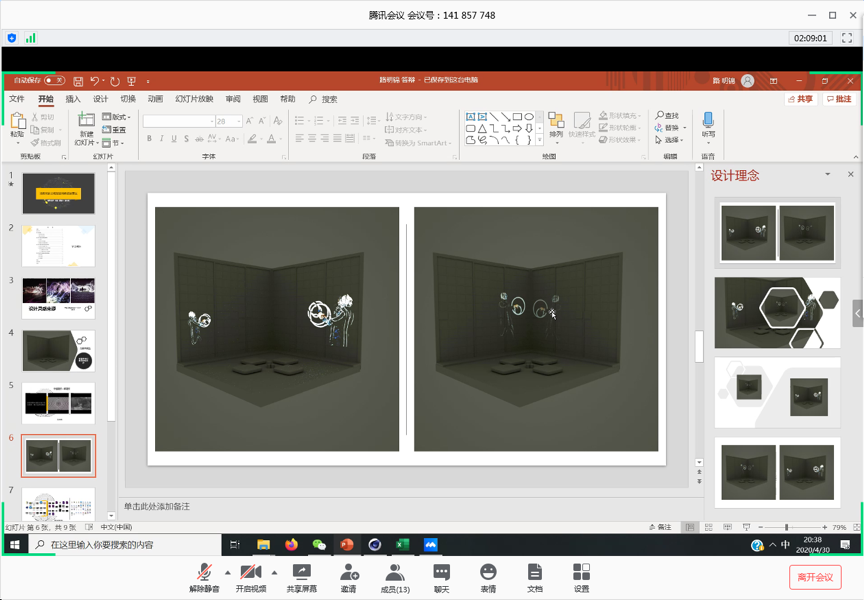The image size is (864, 600).
Task: Open the 文档 documents icon
Action: pos(535,573)
